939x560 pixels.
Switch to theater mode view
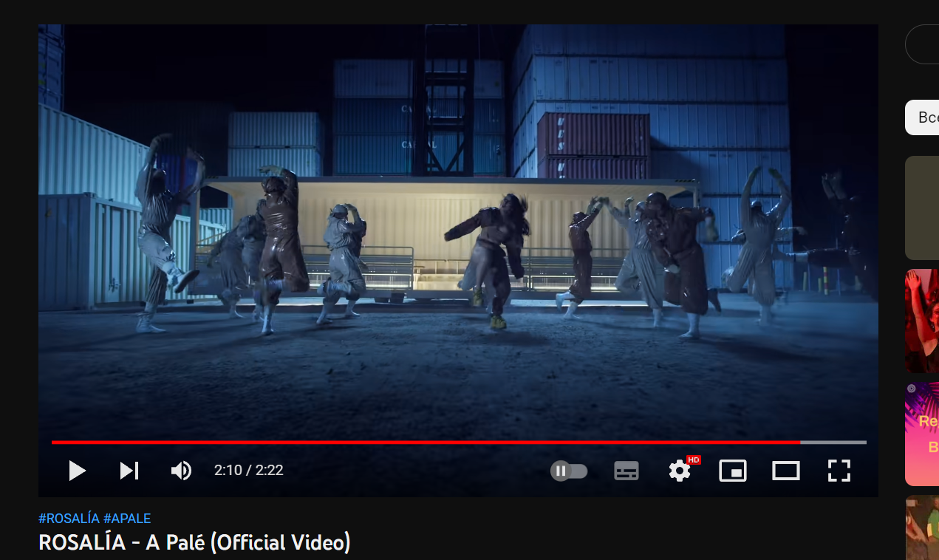tap(785, 471)
